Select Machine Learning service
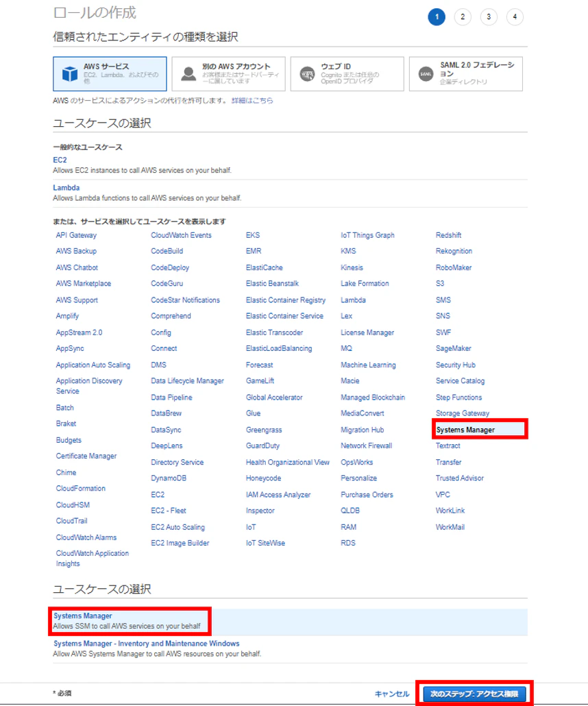 (x=368, y=365)
